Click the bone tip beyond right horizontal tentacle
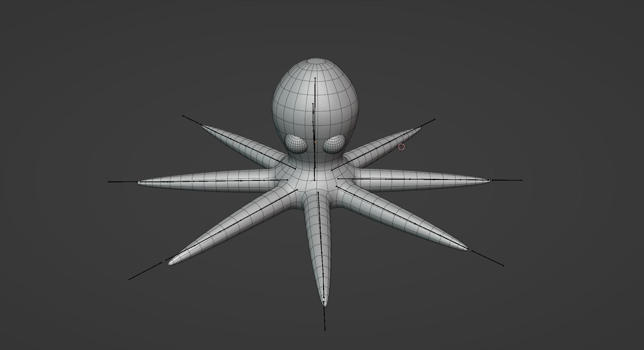This screenshot has width=644, height=350. click(522, 180)
